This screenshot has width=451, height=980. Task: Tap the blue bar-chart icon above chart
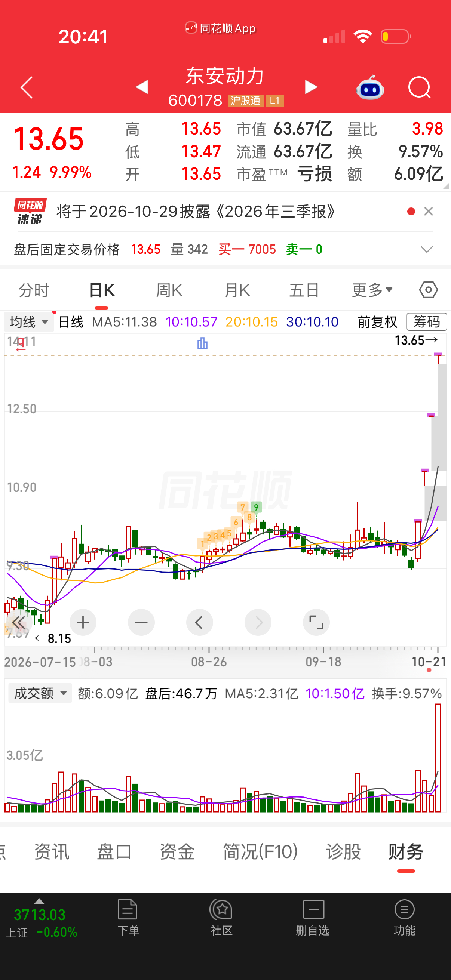pos(202,343)
